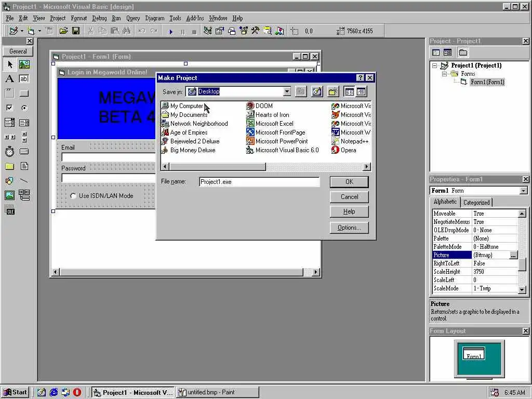Select the FileListBox control tool
This screenshot has height=399, width=532.
(24, 166)
